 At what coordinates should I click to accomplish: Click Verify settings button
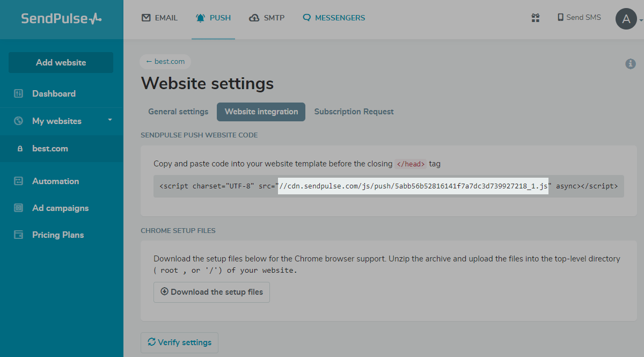pyautogui.click(x=179, y=343)
